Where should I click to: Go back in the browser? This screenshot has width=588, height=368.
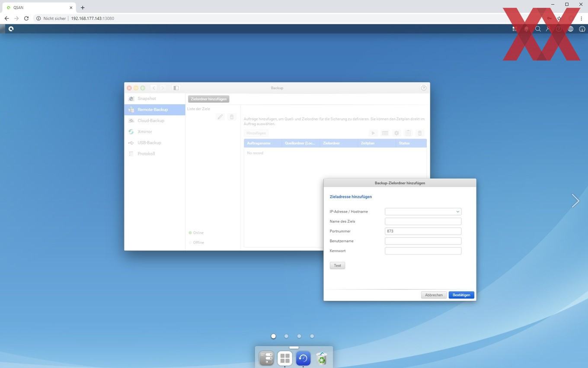pos(6,19)
